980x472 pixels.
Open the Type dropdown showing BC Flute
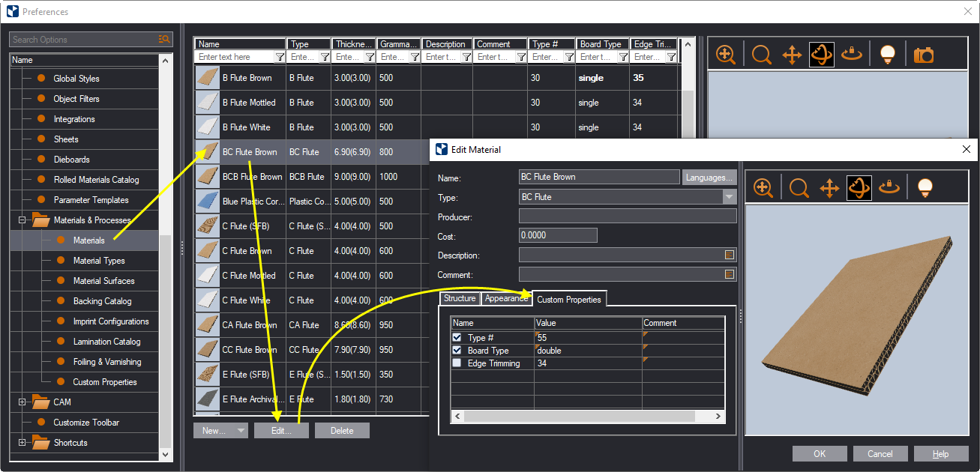(x=729, y=197)
